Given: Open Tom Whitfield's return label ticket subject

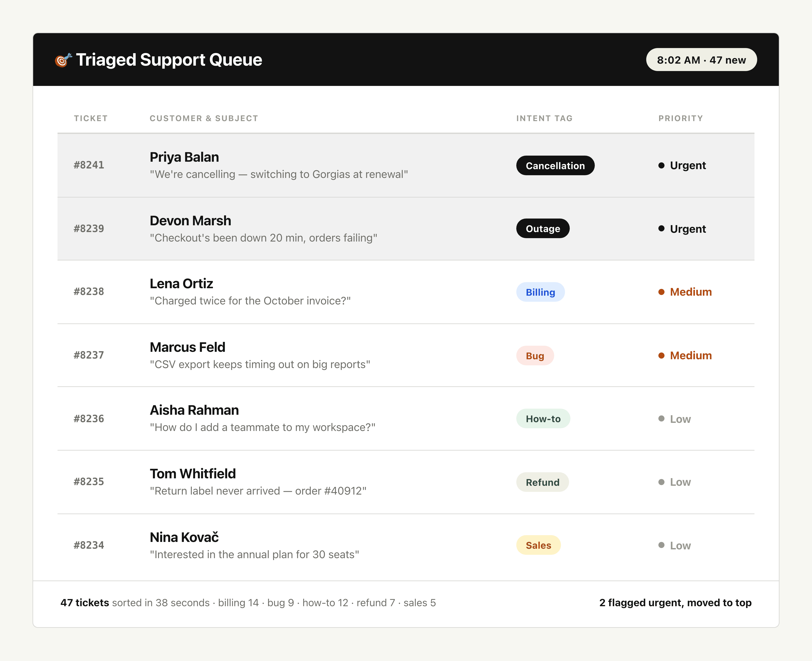Looking at the screenshot, I should (258, 491).
